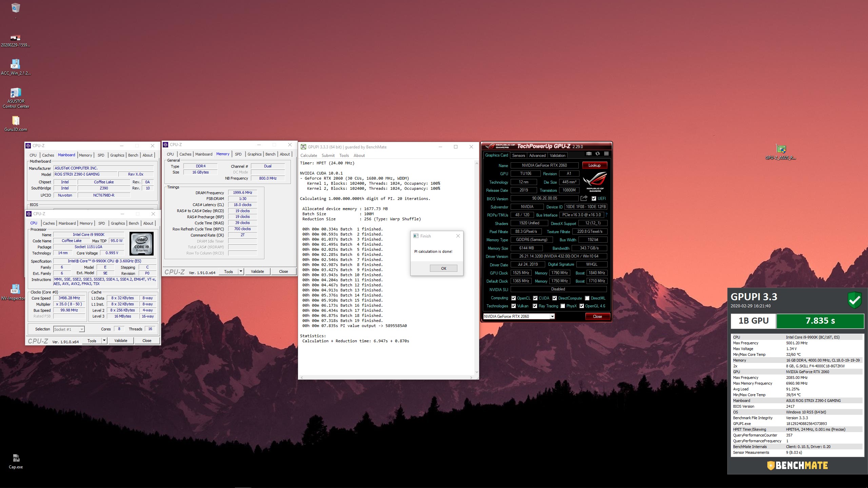Toggle the OpenGL 4.6 checkbox
868x488 pixels.
(581, 306)
